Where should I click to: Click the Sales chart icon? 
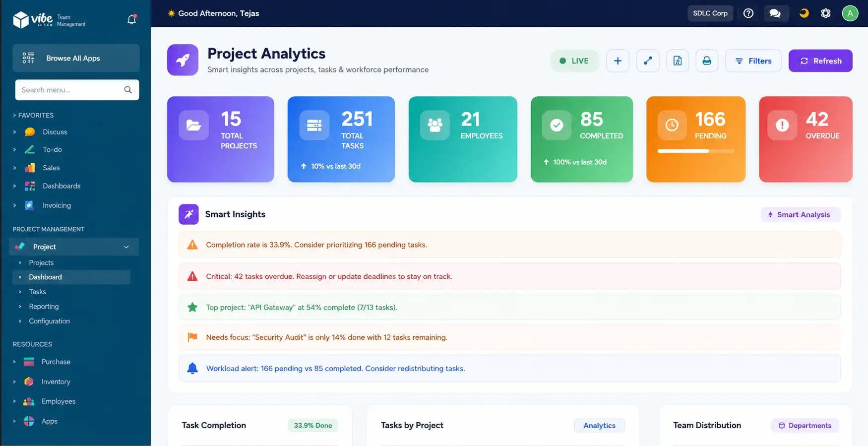coord(30,168)
